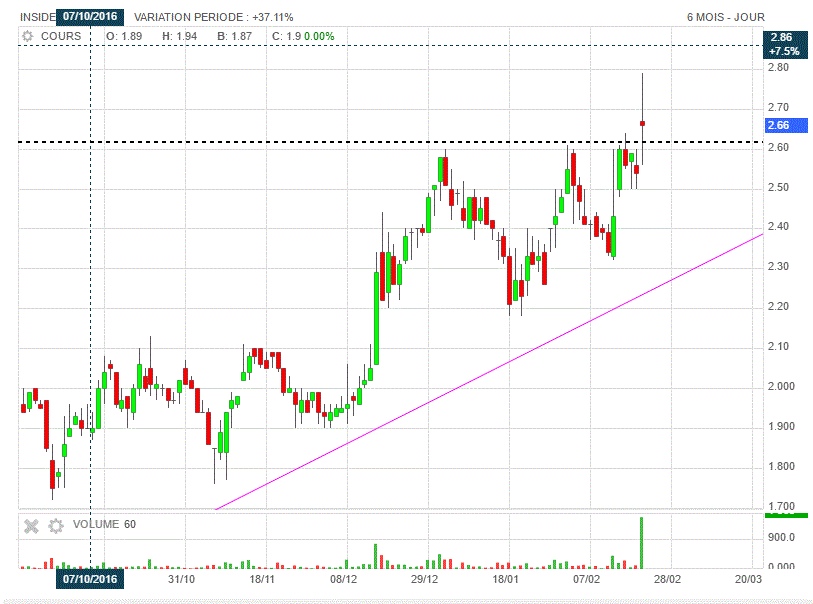813x604 pixels.
Task: Click the 20/03 date on the time axis
Action: click(x=748, y=579)
